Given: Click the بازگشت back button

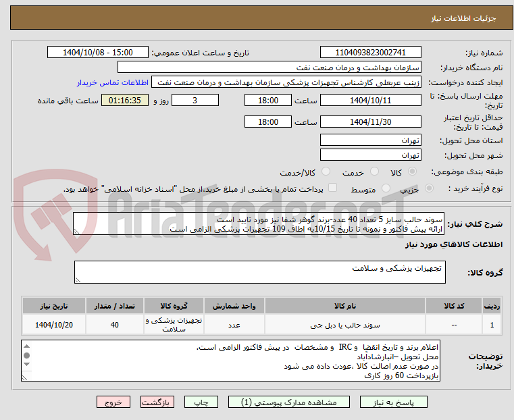Looking at the screenshot, I should 157,402.
